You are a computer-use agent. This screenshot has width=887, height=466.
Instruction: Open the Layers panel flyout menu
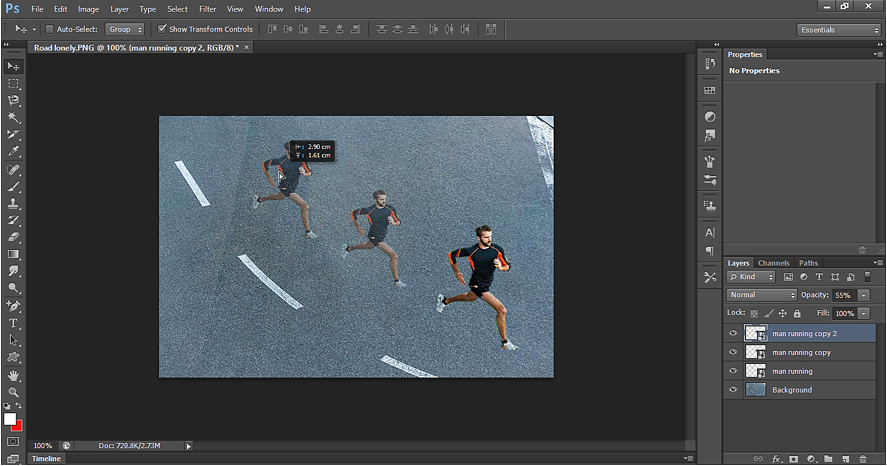point(877,262)
